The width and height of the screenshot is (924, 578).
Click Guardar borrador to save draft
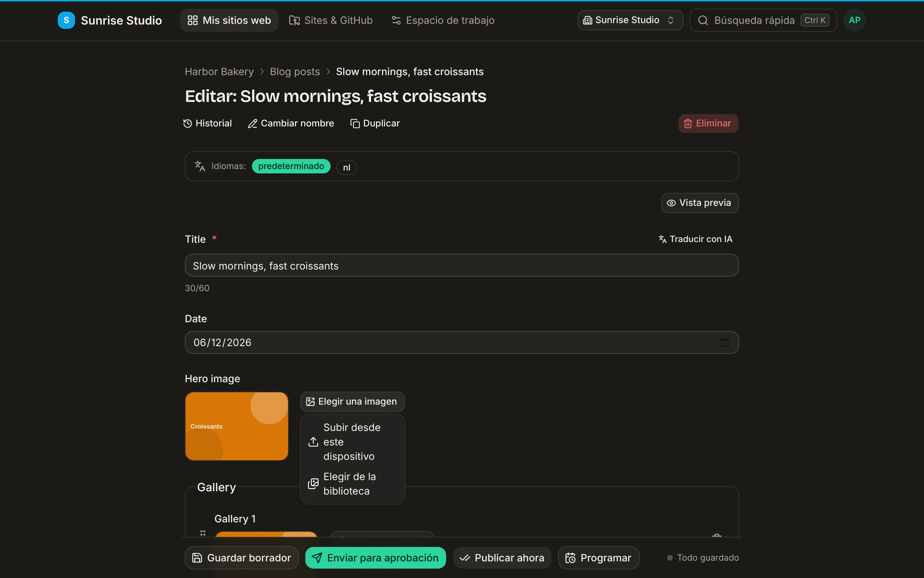point(242,558)
